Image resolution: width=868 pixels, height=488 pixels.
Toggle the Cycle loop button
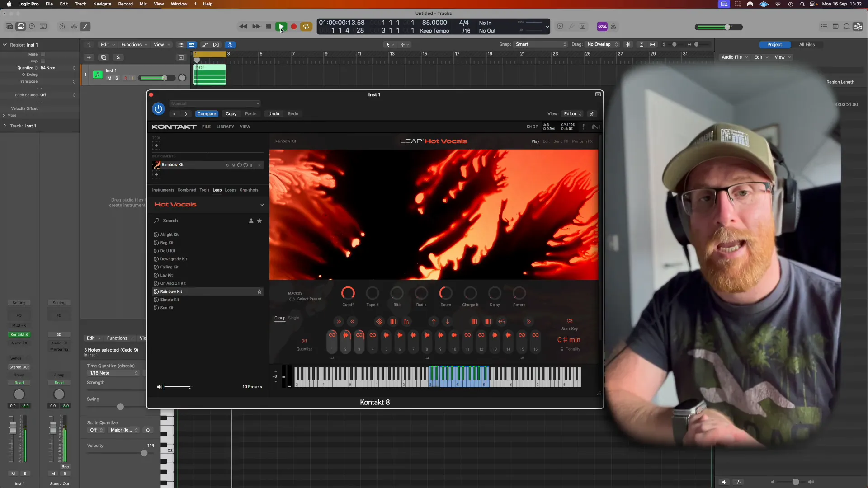(307, 27)
